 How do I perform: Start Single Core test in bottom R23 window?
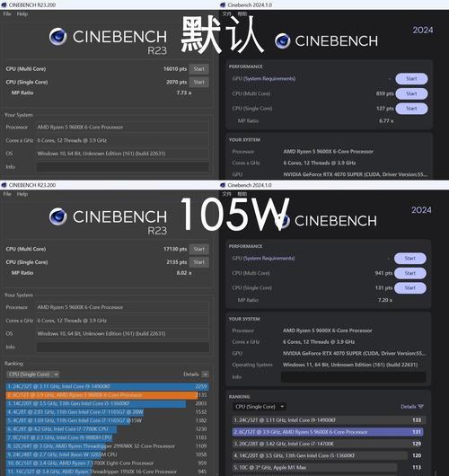198,262
